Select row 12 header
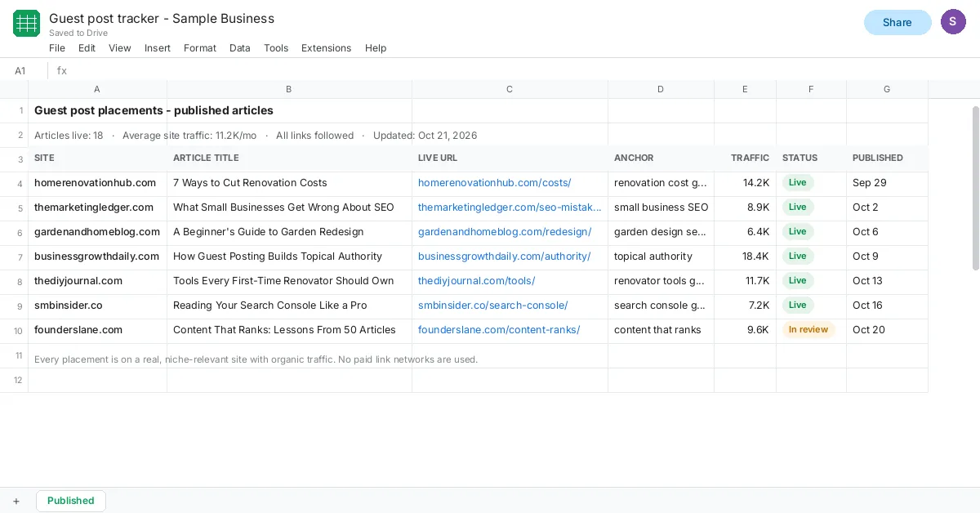 click(14, 380)
